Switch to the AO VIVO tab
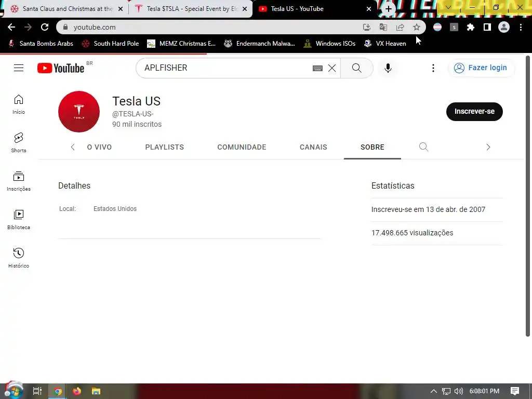Screen dimensions: 532x399 point(99,147)
